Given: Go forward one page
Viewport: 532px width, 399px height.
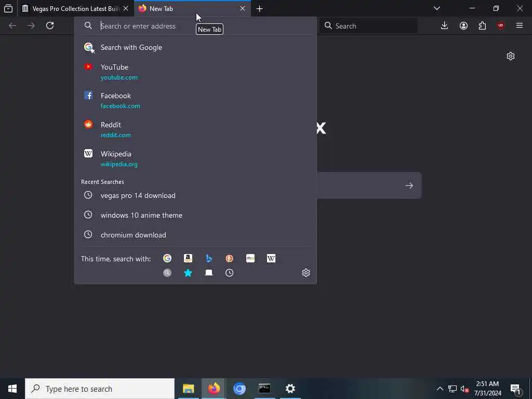Looking at the screenshot, I should coord(31,26).
